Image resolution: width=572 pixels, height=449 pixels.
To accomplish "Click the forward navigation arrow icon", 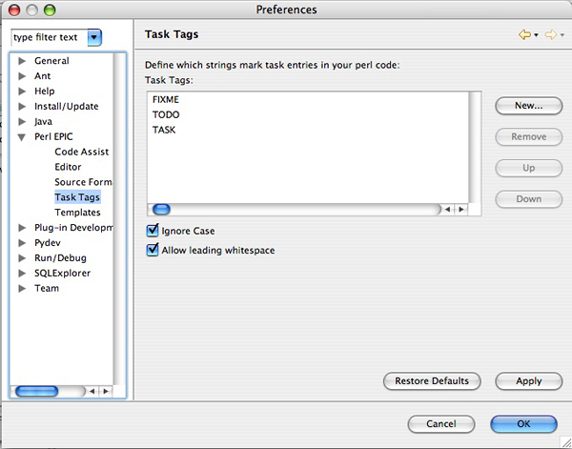I will [x=550, y=35].
